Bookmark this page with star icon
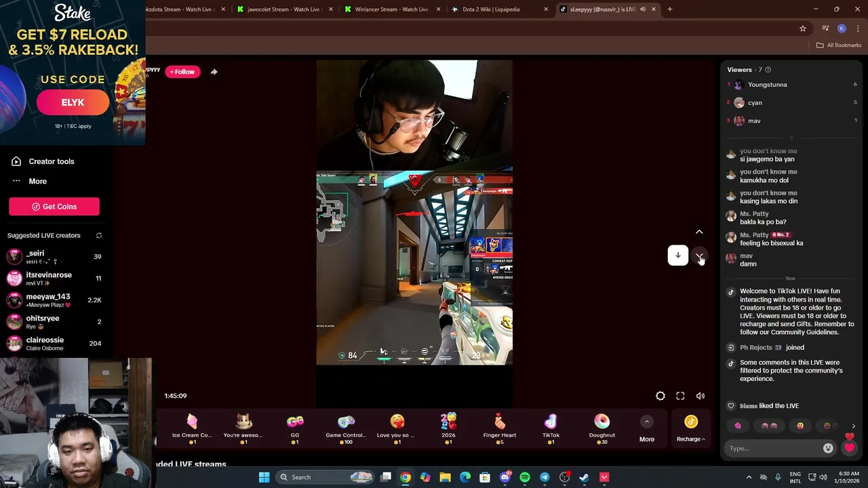Screen dimensions: 868x488 click(803, 28)
